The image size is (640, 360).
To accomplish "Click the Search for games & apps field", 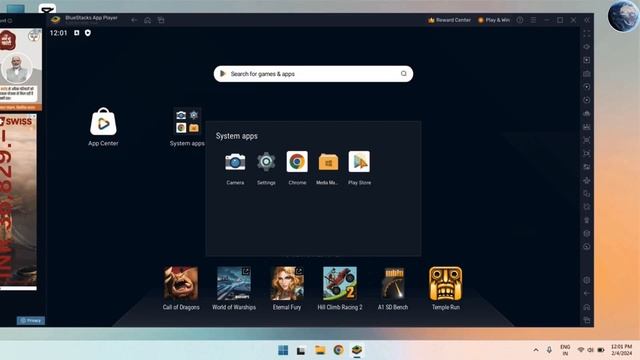I will pyautogui.click(x=313, y=74).
